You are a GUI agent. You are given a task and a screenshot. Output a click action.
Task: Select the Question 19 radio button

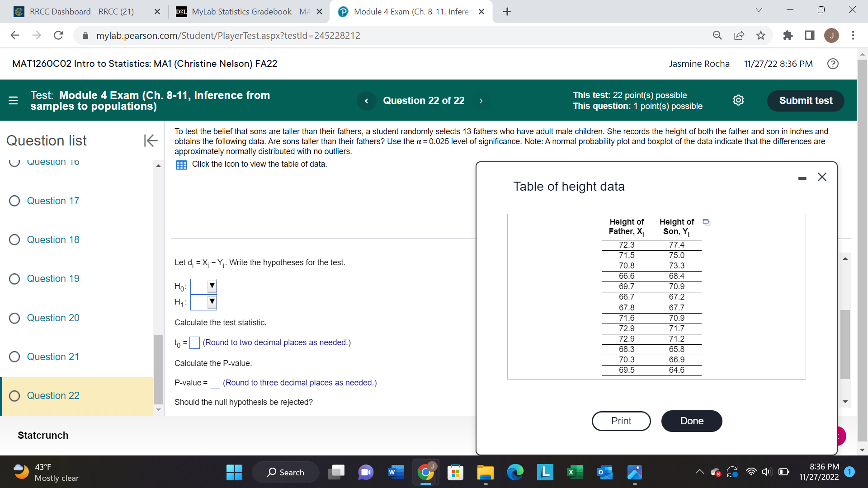point(14,279)
